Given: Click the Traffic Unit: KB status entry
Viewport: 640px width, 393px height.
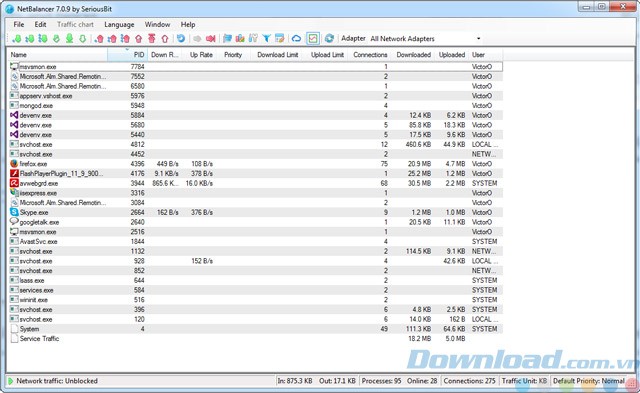Looking at the screenshot, I should [x=524, y=381].
